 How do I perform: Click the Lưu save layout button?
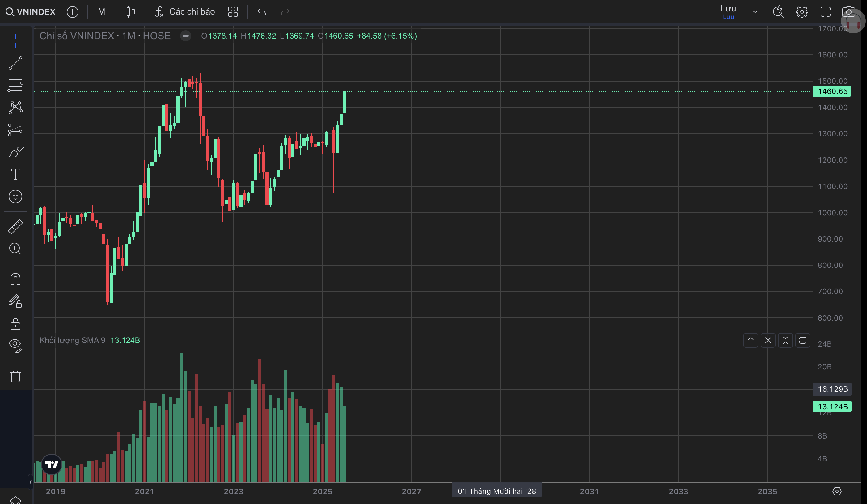[x=728, y=12]
